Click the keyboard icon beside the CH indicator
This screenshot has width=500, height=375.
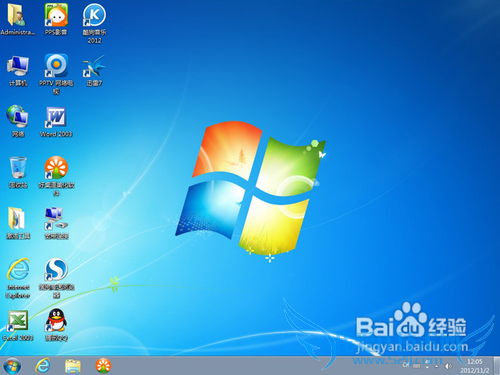tap(417, 366)
